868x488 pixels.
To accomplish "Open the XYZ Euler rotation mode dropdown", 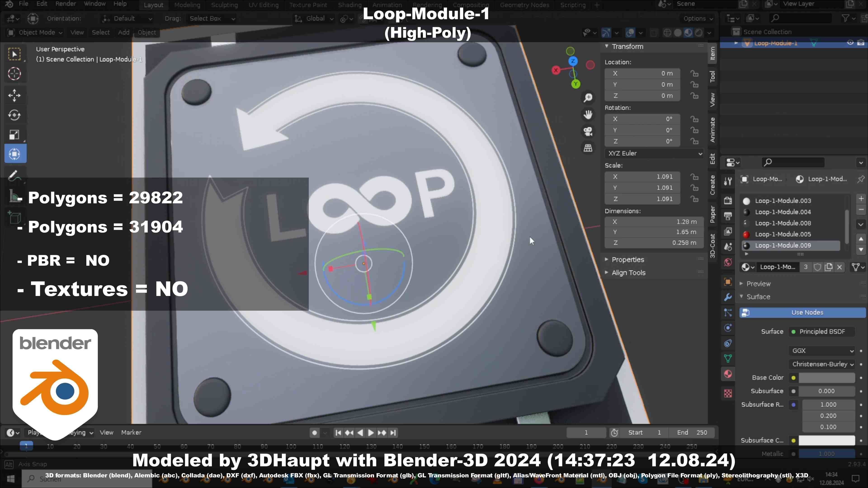I will (654, 153).
